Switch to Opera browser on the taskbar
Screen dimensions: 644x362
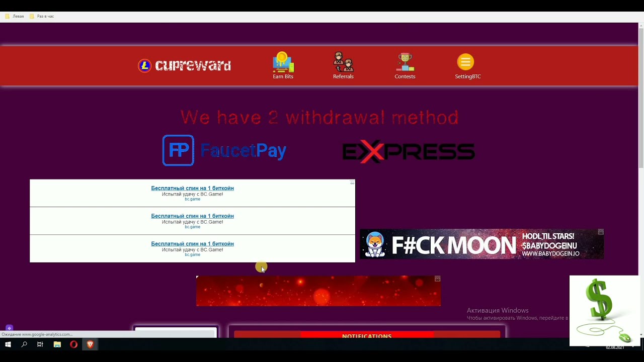[73, 344]
